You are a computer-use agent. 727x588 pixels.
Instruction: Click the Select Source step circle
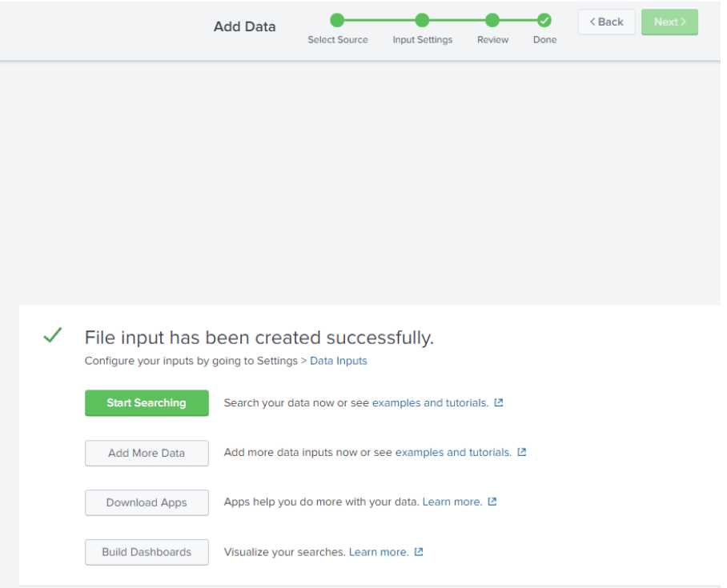[337, 20]
